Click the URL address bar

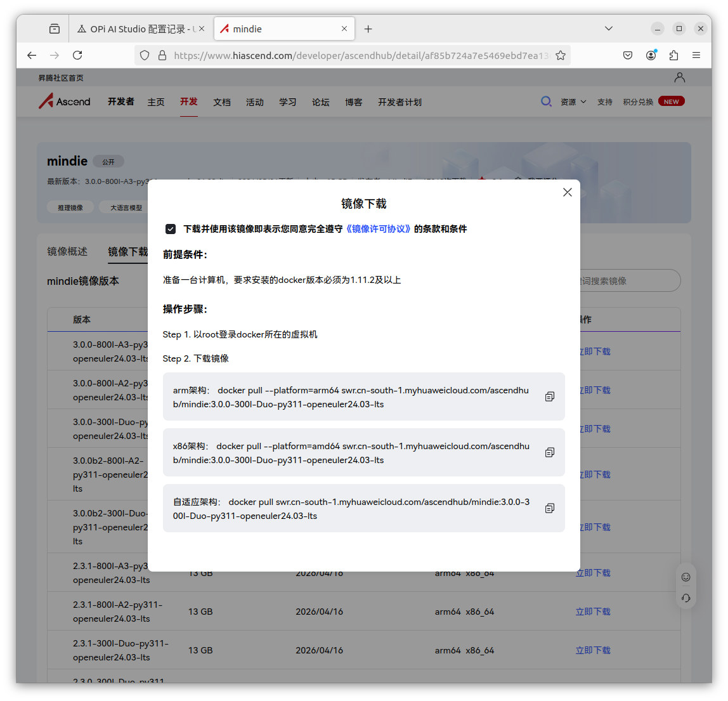pyautogui.click(x=353, y=56)
